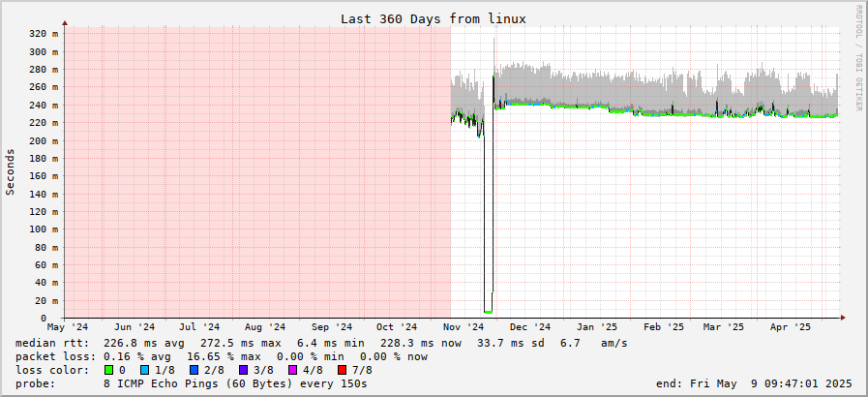Viewport: 868px width, 397px height.
Task: Pick the blue 2/8 loss color swatch
Action: [x=195, y=370]
